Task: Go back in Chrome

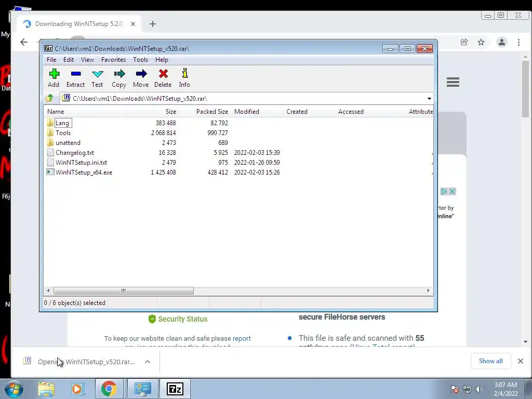Action: click(x=24, y=42)
